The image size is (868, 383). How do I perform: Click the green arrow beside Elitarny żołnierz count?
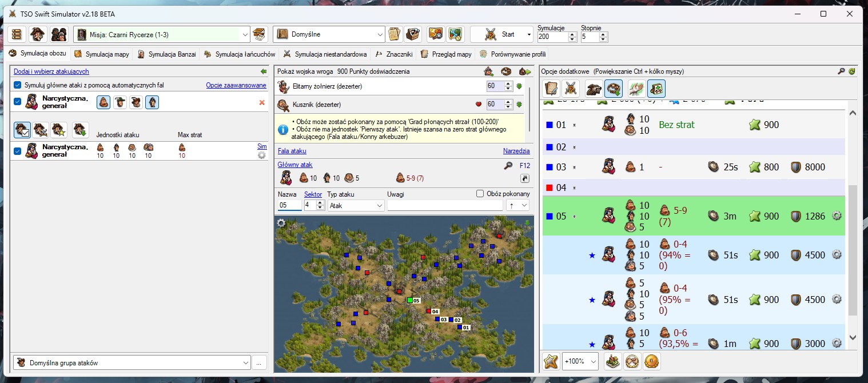[519, 86]
